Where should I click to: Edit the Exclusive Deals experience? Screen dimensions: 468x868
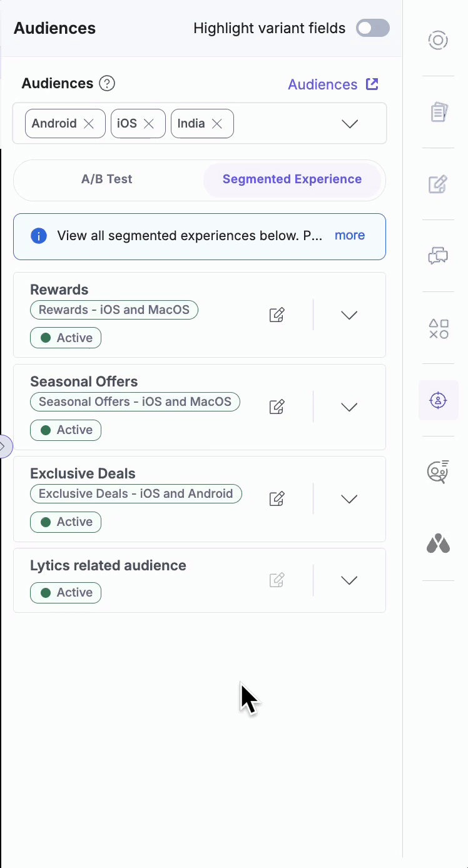click(x=277, y=498)
